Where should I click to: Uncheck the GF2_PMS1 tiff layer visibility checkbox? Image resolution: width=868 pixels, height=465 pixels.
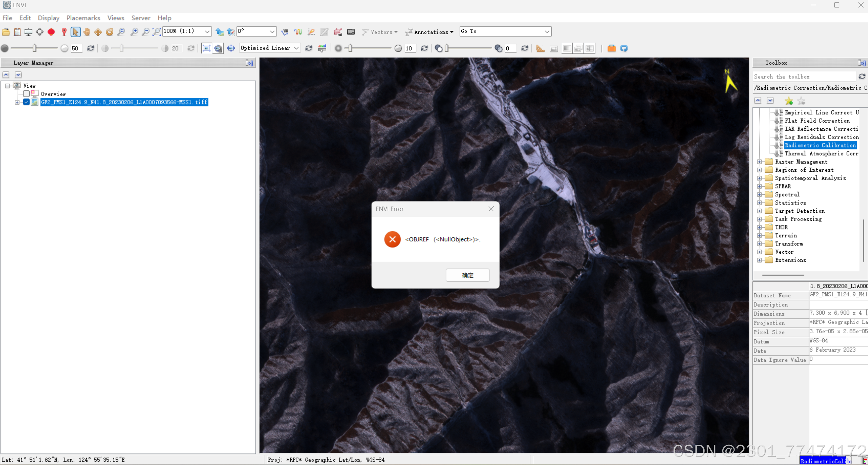coord(26,102)
